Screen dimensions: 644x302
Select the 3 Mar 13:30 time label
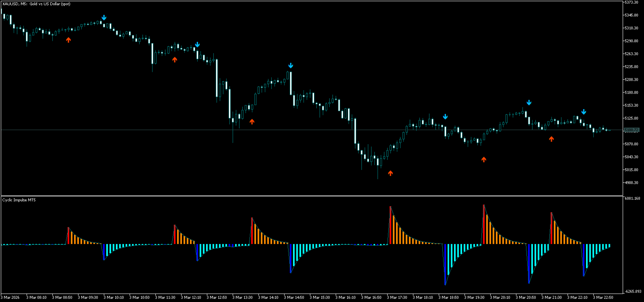[243, 298]
